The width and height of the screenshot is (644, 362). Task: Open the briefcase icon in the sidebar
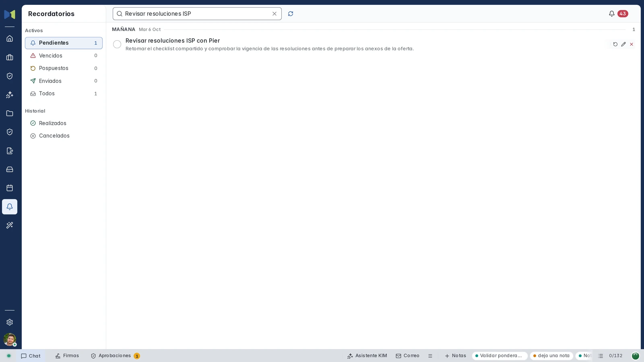click(x=10, y=58)
